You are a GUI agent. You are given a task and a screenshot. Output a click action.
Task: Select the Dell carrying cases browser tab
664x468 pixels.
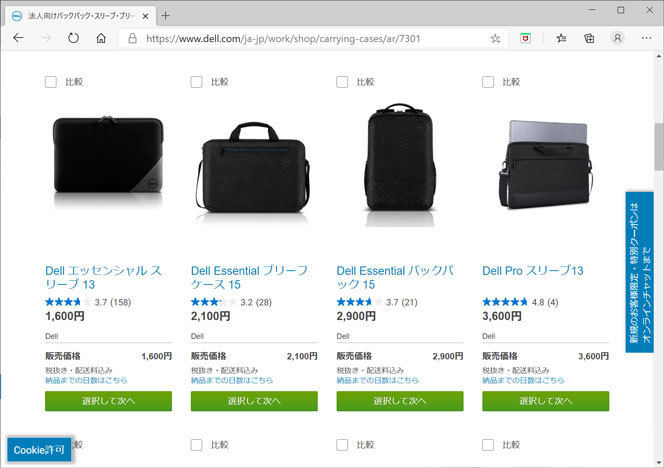(x=80, y=16)
